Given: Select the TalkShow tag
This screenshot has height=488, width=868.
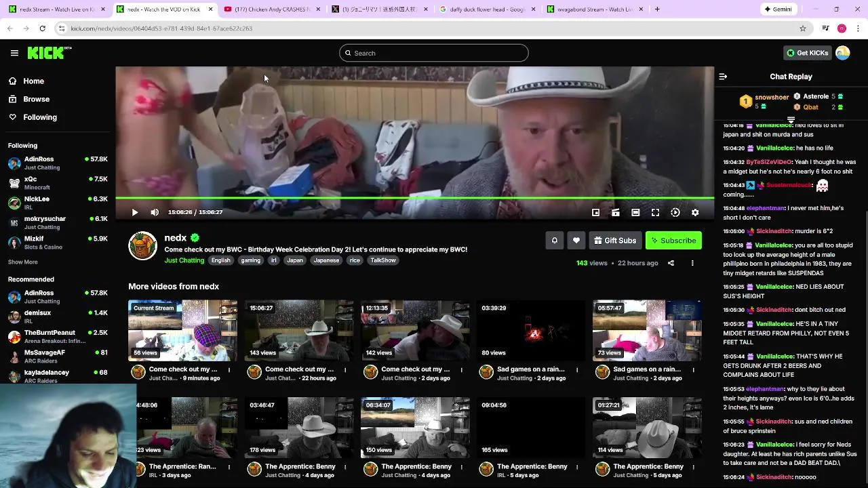Looking at the screenshot, I should (x=383, y=260).
